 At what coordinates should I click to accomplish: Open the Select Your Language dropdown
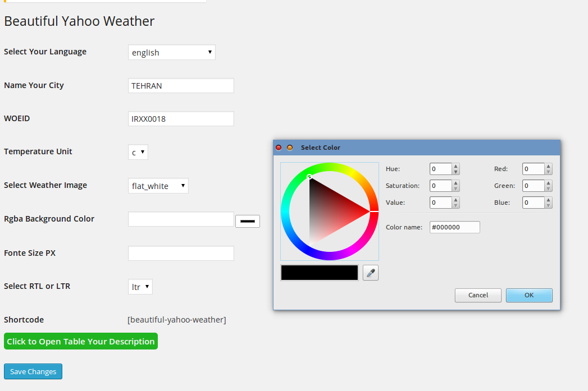point(171,52)
